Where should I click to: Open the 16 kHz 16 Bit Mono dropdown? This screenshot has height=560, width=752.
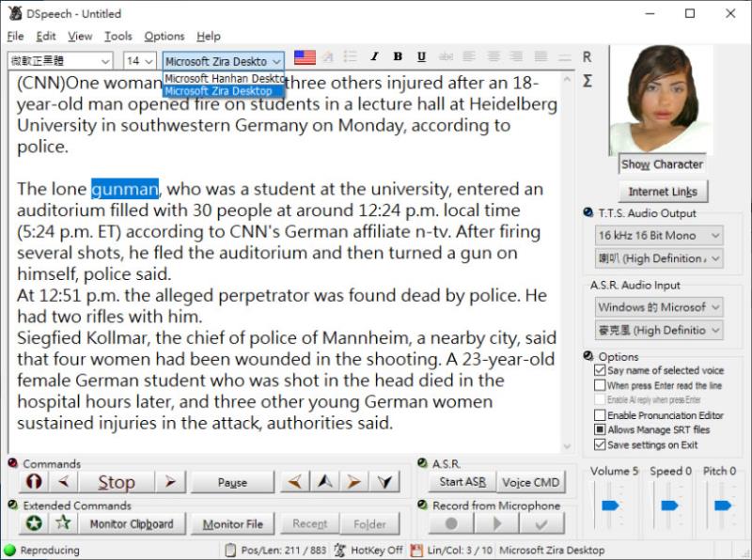[659, 236]
